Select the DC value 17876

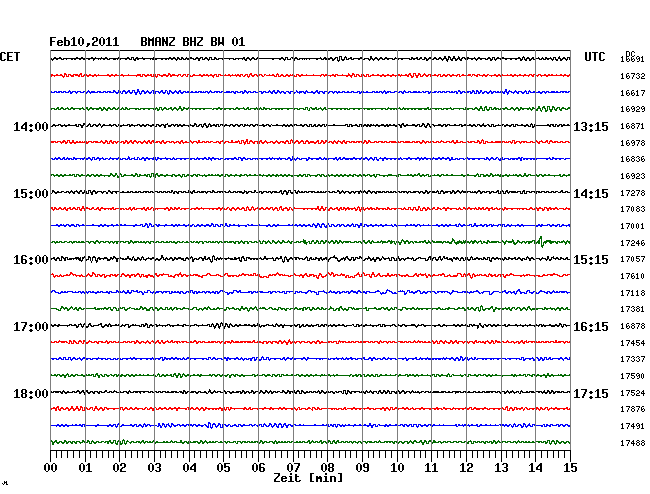click(633, 409)
